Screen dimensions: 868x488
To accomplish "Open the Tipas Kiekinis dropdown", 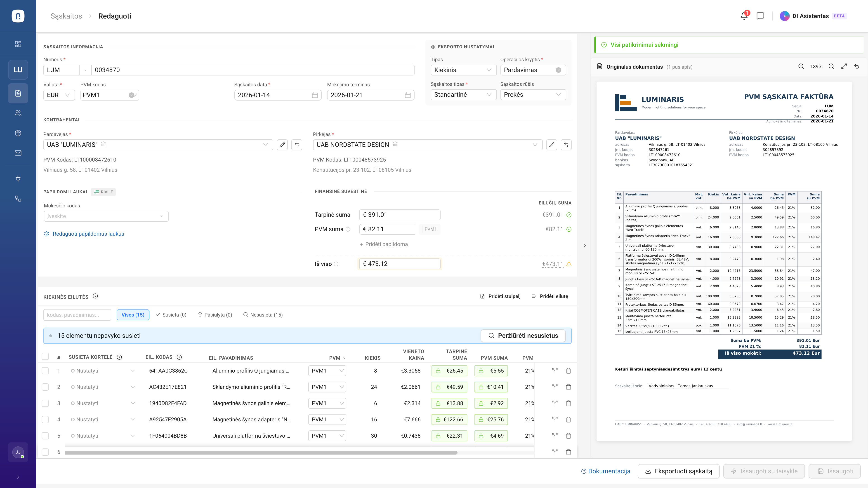I will click(464, 70).
